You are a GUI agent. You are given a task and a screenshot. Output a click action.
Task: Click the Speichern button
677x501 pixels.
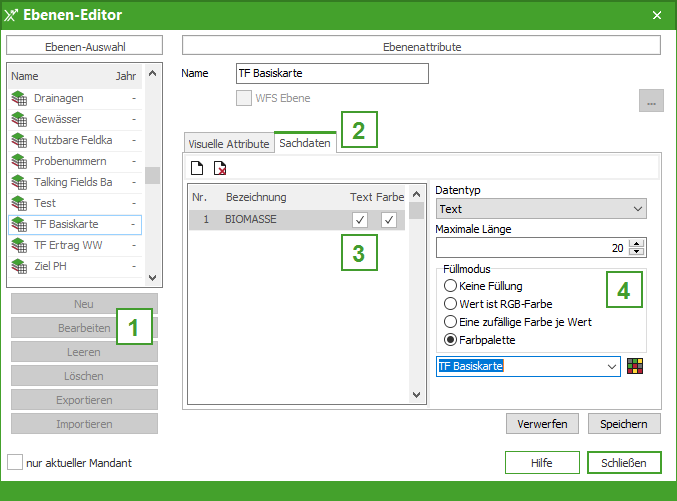click(x=624, y=424)
